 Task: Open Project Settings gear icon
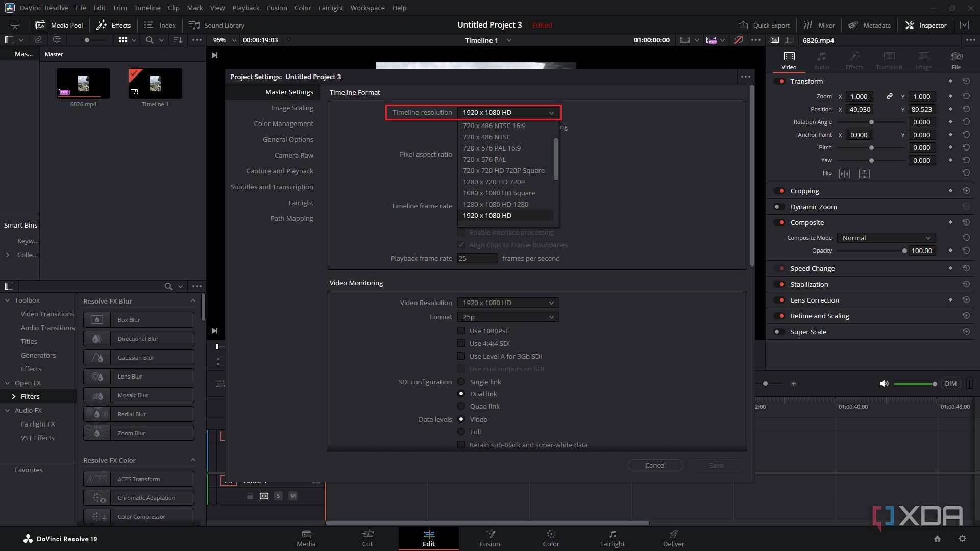(x=962, y=539)
